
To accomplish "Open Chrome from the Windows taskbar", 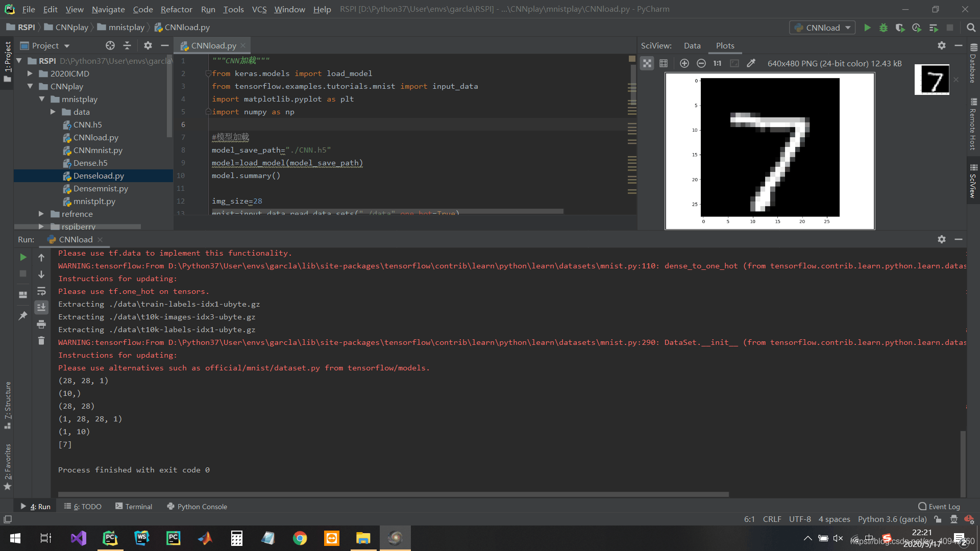I will click(x=300, y=538).
